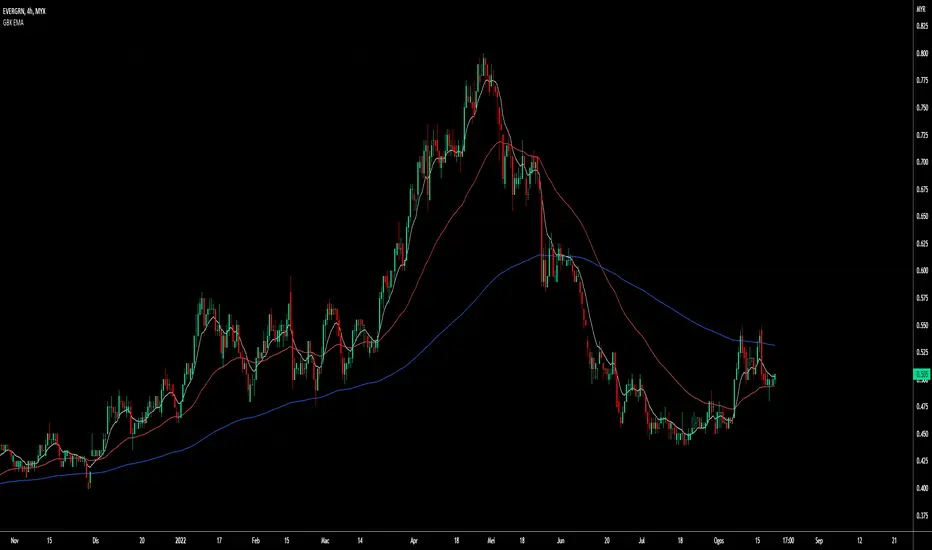Click the 0.375 price axis label
The width and height of the screenshot is (932, 550).
922,516
